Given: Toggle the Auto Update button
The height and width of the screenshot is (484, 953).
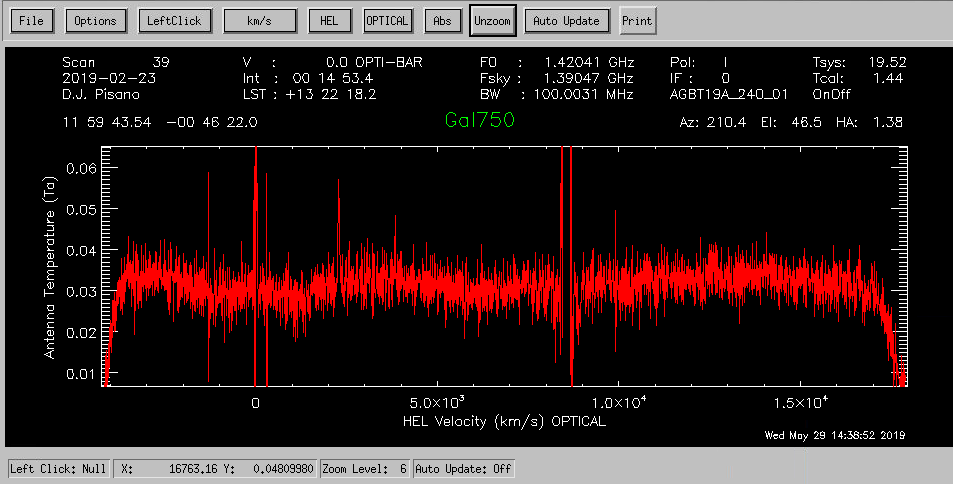Looking at the screenshot, I should [x=566, y=21].
